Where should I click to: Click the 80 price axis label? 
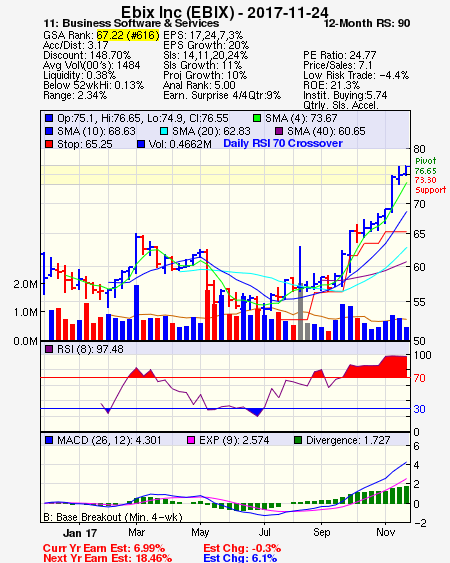coord(419,149)
